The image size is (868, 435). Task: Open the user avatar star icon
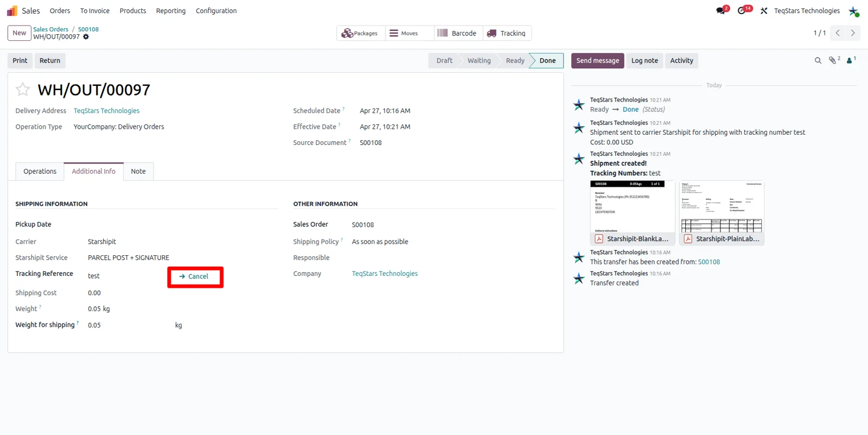click(x=854, y=11)
